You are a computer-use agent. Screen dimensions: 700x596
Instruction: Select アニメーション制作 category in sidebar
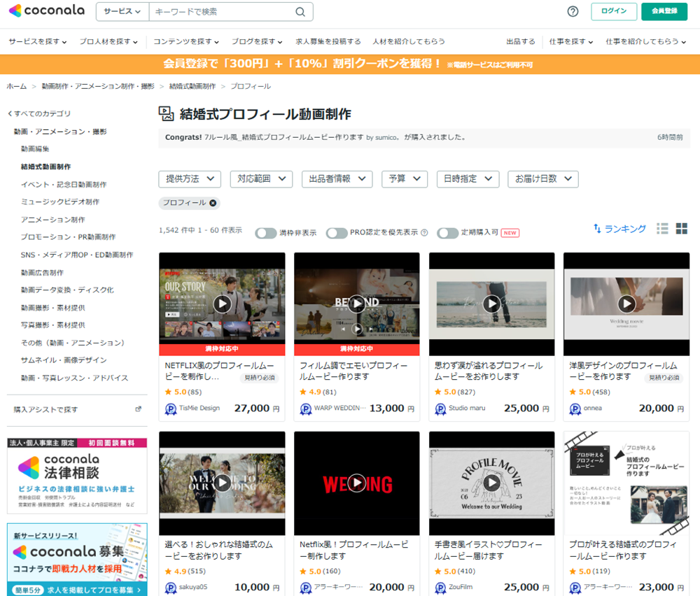coord(53,220)
